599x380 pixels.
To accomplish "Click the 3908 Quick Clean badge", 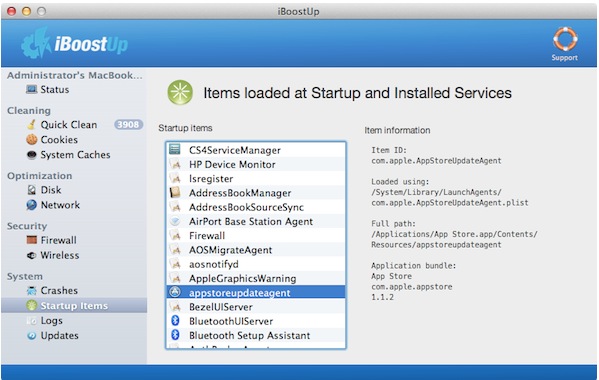I will [128, 125].
